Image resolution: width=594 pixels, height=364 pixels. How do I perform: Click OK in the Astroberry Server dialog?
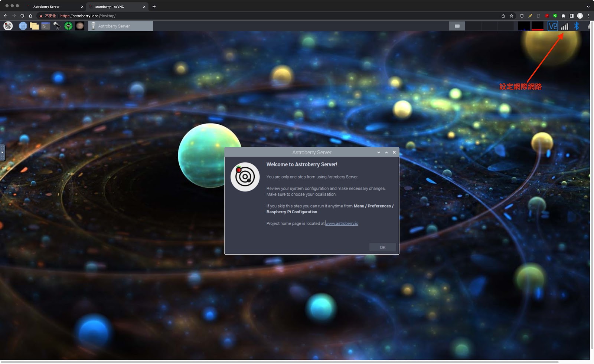[x=383, y=247]
